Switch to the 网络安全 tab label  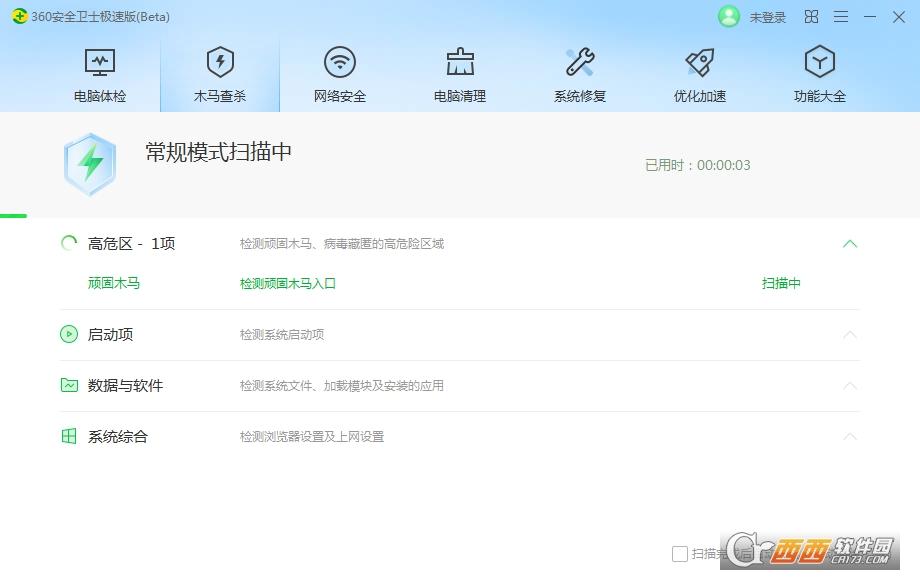pyautogui.click(x=340, y=96)
